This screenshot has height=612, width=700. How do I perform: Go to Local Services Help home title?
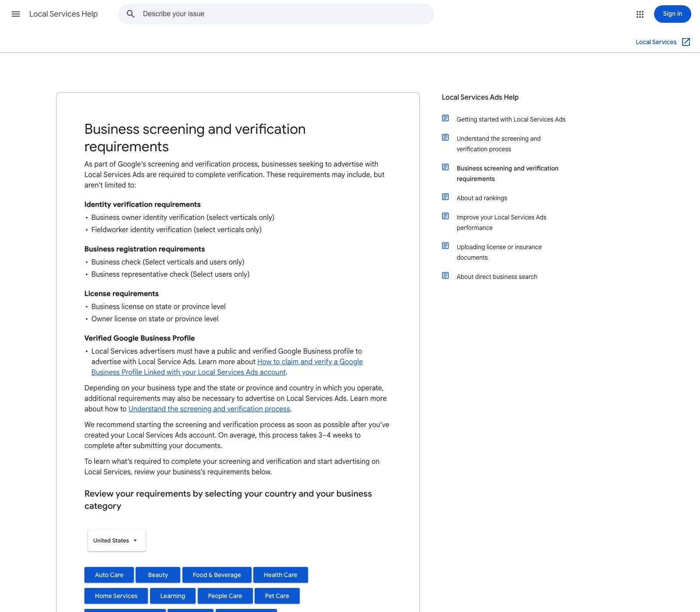[63, 14]
